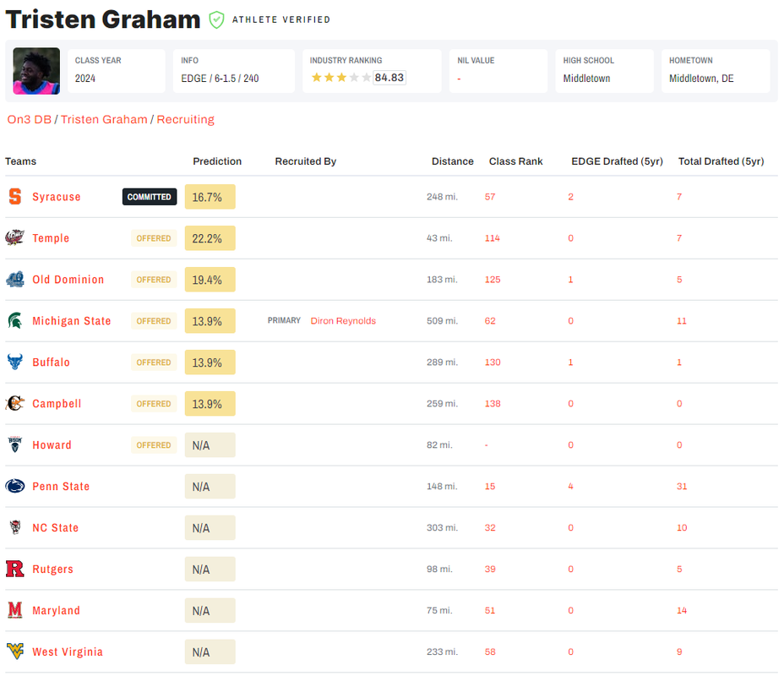Open the Penn State team link
Screen dimensions: 784x676
click(61, 487)
